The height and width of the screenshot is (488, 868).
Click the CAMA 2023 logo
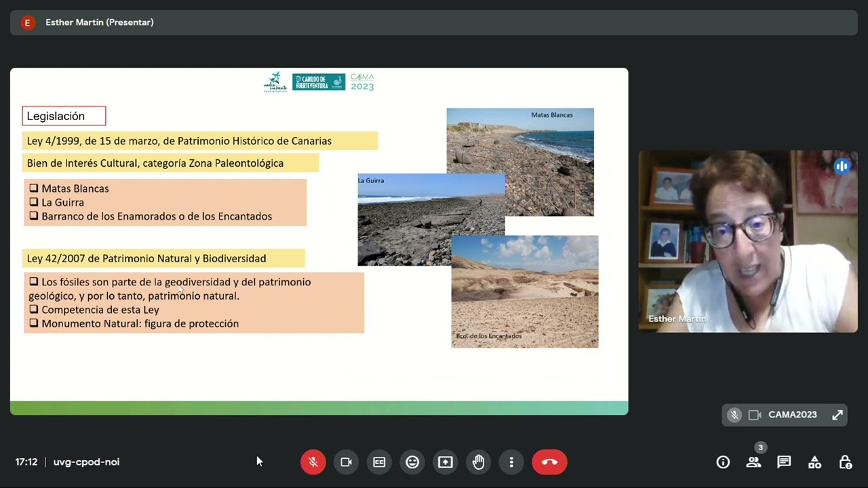tap(362, 82)
